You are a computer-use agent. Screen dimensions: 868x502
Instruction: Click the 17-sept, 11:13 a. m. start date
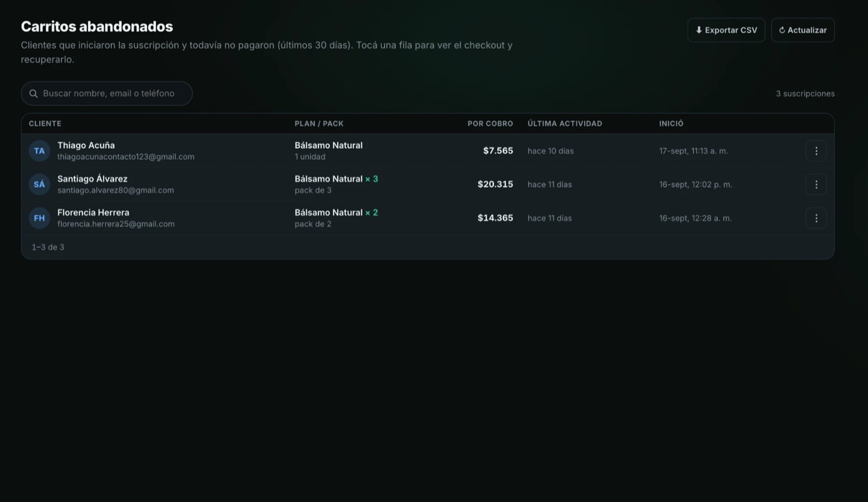pos(694,151)
